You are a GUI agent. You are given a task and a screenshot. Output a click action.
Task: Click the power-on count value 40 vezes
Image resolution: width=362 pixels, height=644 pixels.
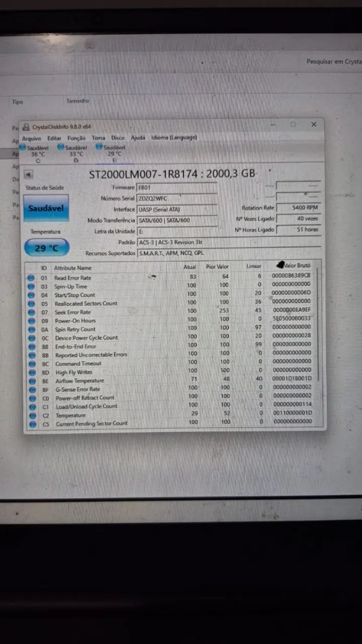pyautogui.click(x=299, y=219)
